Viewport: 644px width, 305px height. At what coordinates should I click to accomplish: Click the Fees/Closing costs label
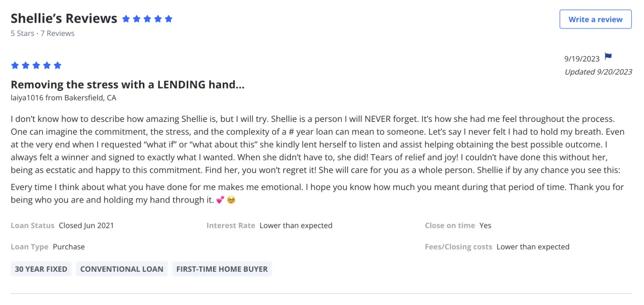coord(458,247)
